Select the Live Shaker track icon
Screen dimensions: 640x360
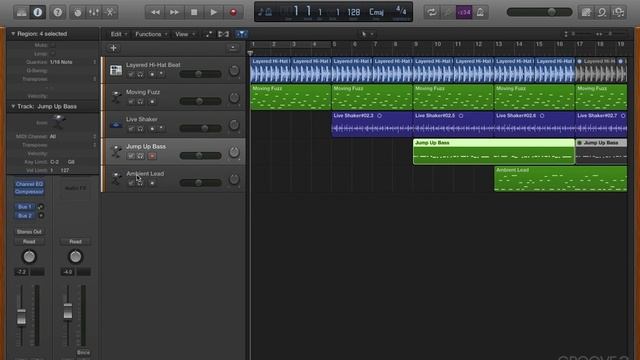pos(116,124)
